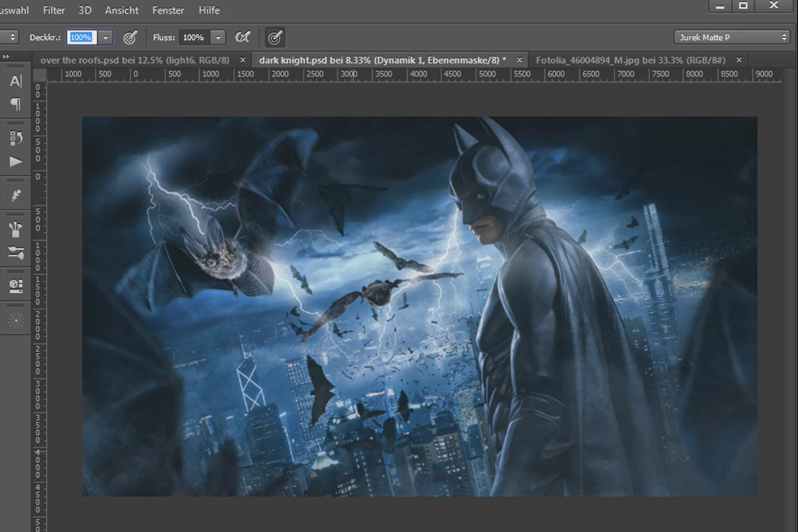The width and height of the screenshot is (798, 532).
Task: Open the Deckkr. opacity dropdown arrow
Action: coord(106,38)
